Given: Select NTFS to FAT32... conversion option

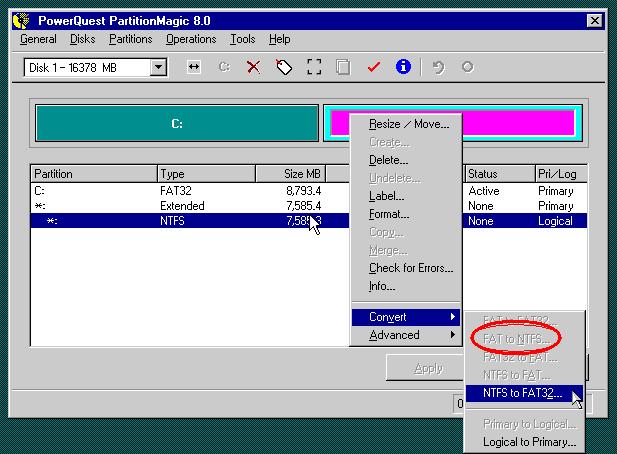Looking at the screenshot, I should pyautogui.click(x=524, y=393).
